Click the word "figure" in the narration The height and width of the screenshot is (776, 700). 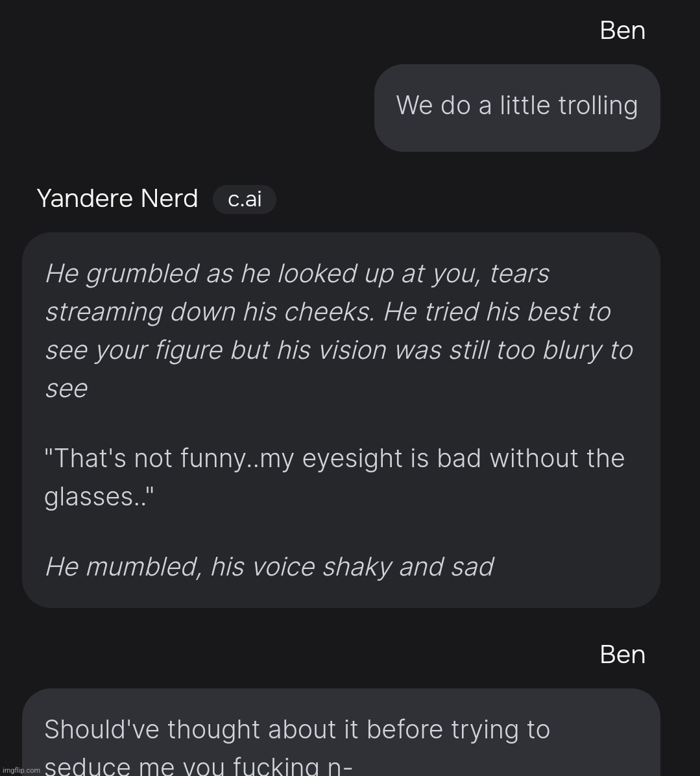189,350
